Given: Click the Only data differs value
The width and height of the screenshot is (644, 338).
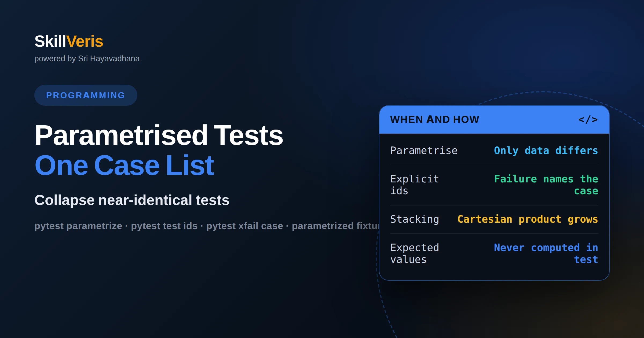Looking at the screenshot, I should 546,150.
